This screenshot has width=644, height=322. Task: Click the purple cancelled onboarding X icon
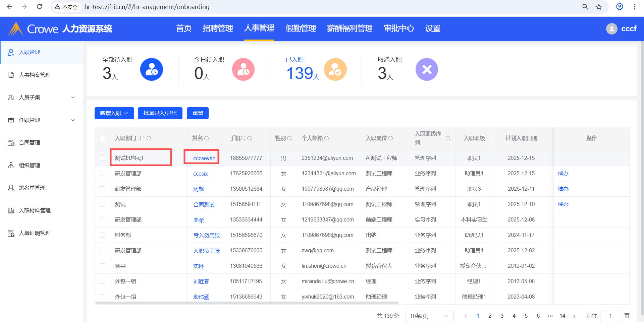click(427, 69)
